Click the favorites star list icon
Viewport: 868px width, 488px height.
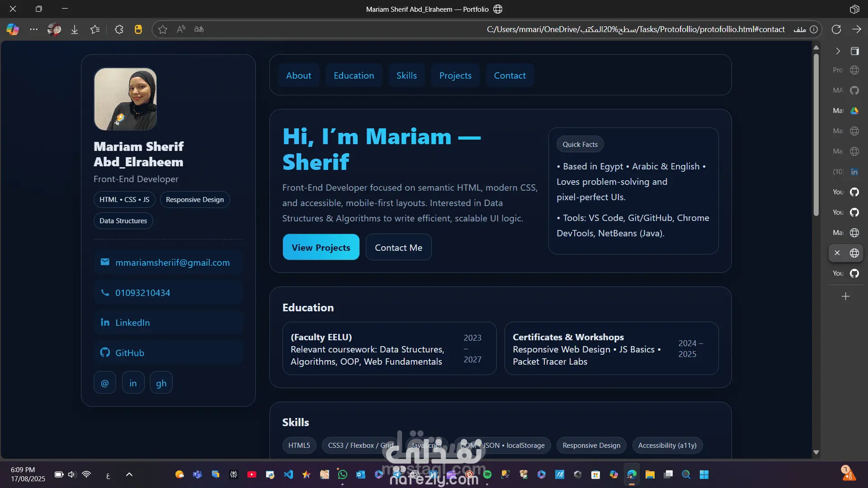tap(95, 29)
